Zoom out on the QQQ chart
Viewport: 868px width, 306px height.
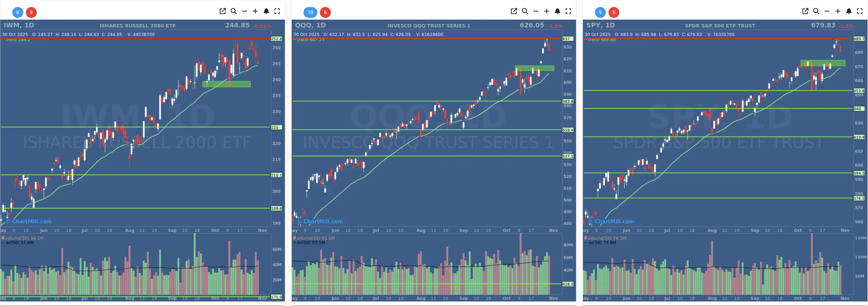coord(536,11)
